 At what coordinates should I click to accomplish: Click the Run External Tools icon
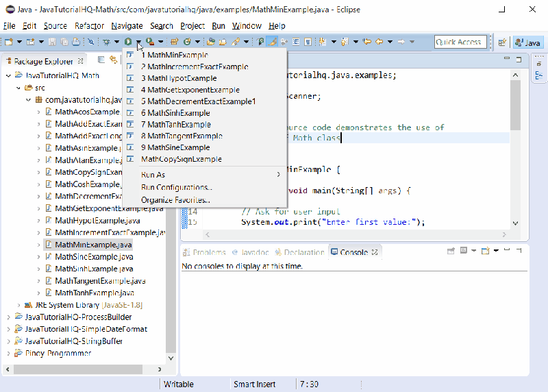[x=150, y=42]
